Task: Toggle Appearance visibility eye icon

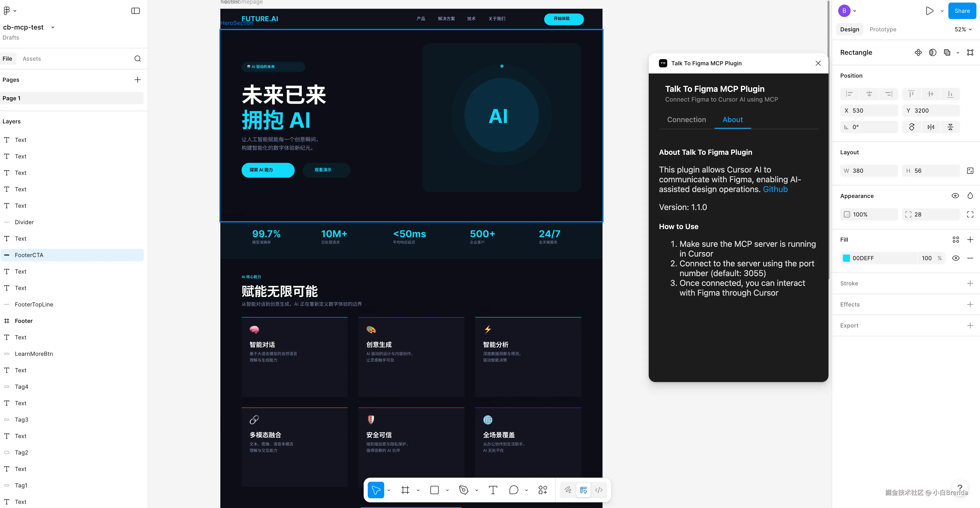Action: 955,195
